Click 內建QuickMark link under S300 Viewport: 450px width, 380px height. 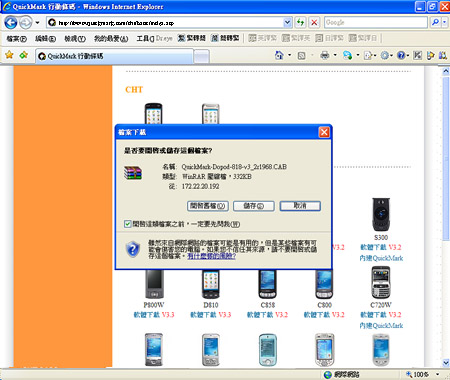[x=381, y=258]
